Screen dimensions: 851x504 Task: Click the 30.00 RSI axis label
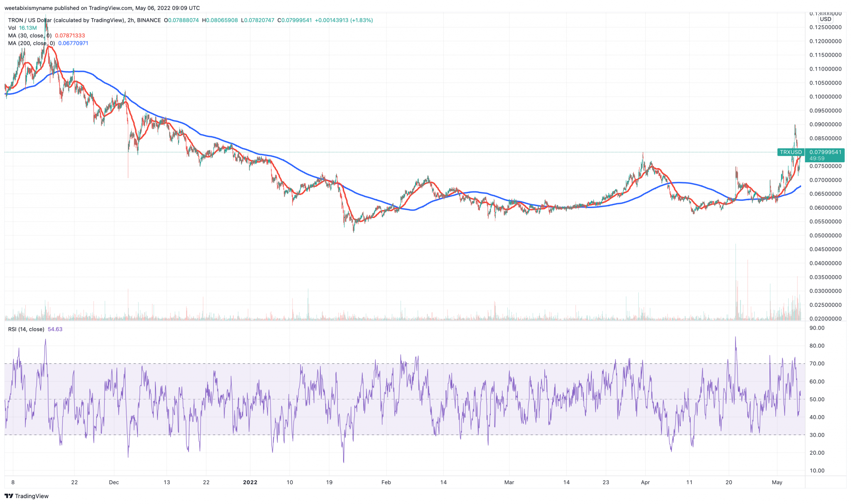(817, 435)
